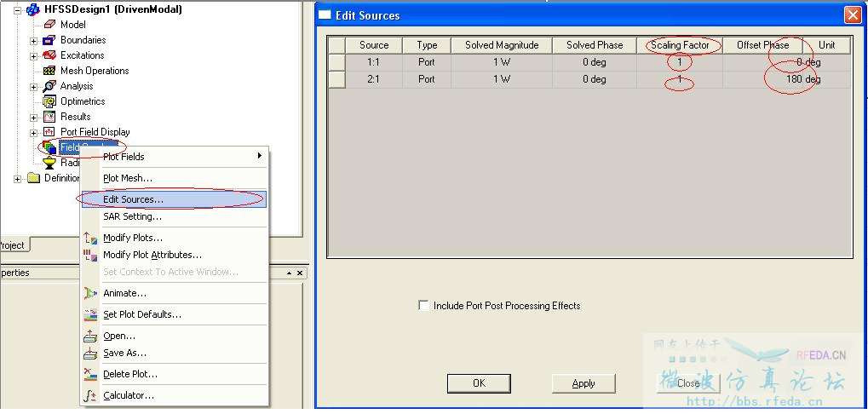Select row header of source 2:1
The height and width of the screenshot is (414, 868).
337,79
